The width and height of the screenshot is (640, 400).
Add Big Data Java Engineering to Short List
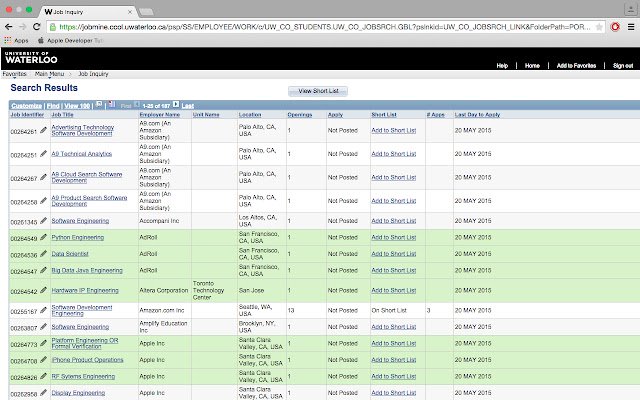[x=393, y=270]
